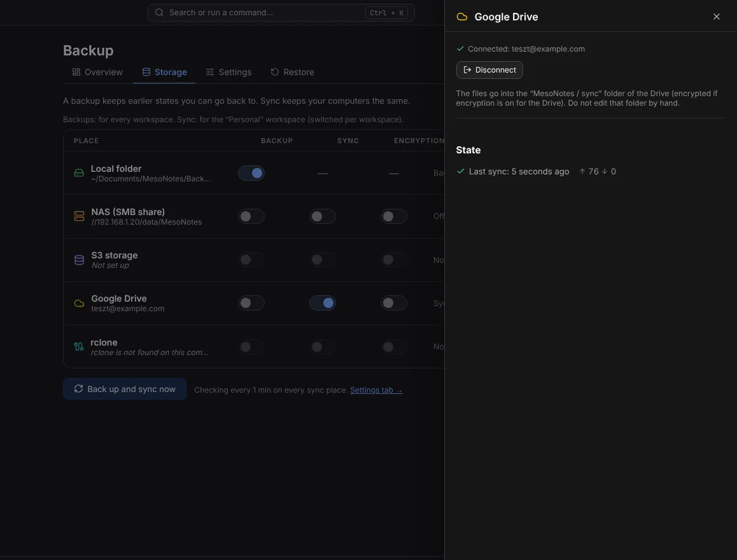The width and height of the screenshot is (737, 560).
Task: Click the ENCRYPTION column header
Action: pyautogui.click(x=419, y=141)
